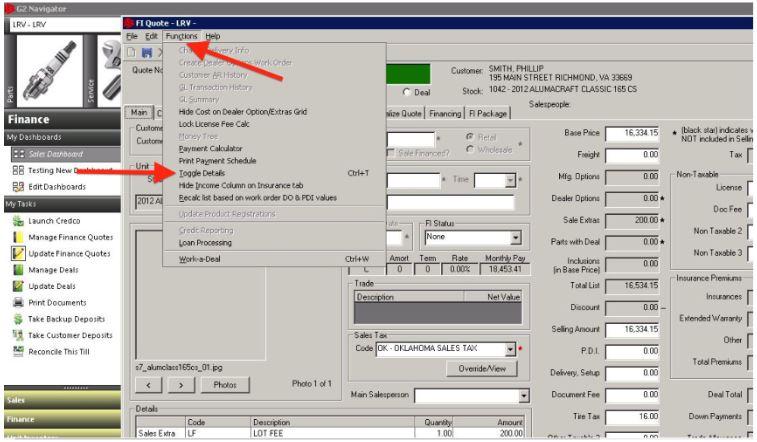Image resolution: width=757 pixels, height=442 pixels.
Task: Click the Manage Finance Quotes icon
Action: coord(18,237)
